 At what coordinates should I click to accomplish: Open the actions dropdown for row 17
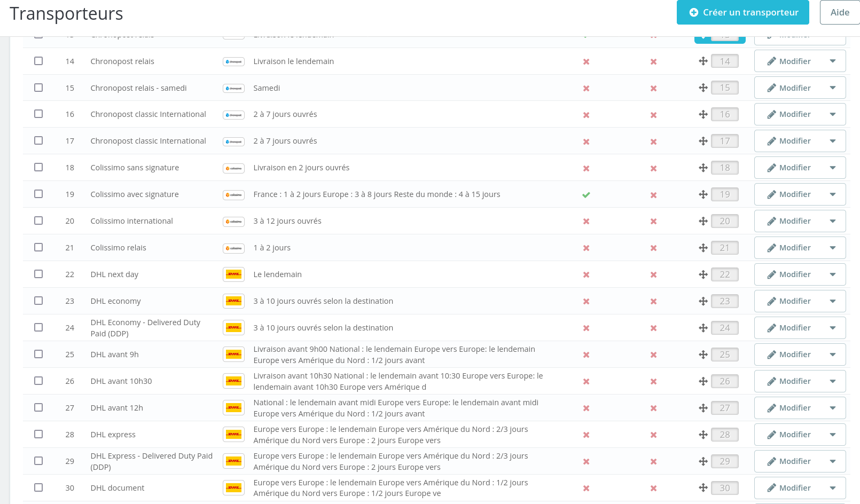pos(833,141)
